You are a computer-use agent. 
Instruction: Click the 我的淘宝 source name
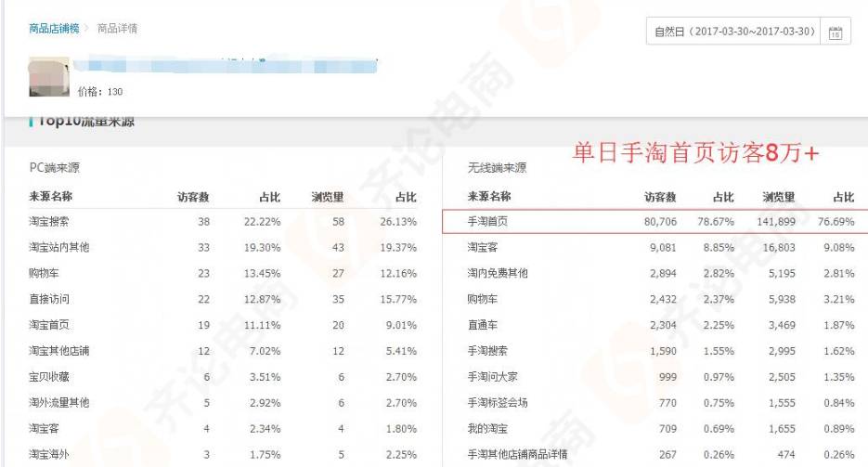tap(487, 428)
